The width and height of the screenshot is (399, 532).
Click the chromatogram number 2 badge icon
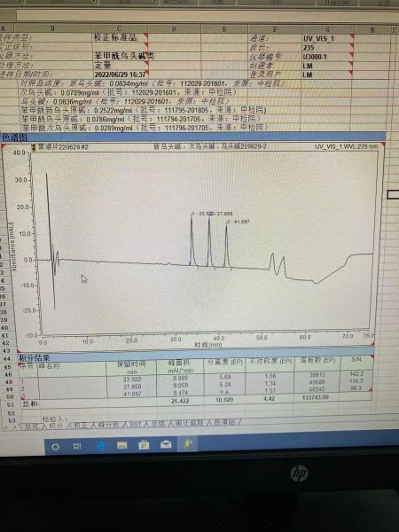34,147
